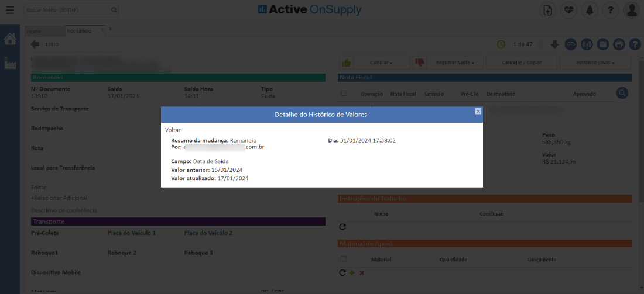Click the page vertical scrollbar

[642, 131]
